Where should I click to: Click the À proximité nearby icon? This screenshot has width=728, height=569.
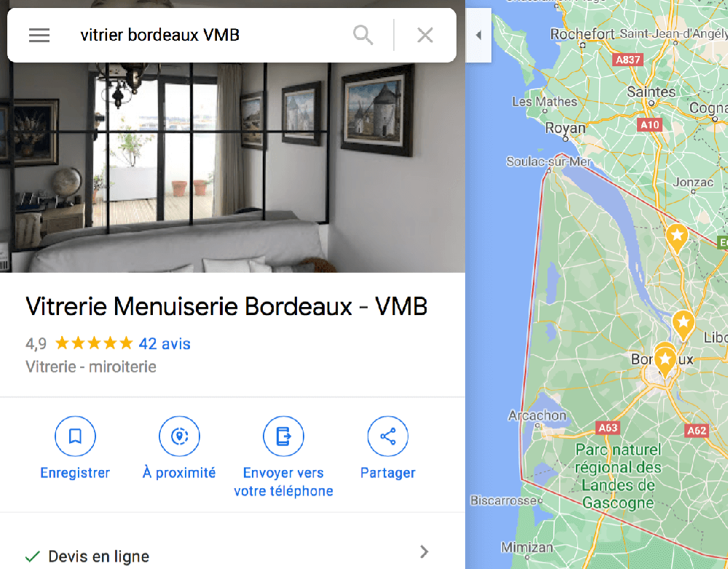(x=179, y=437)
